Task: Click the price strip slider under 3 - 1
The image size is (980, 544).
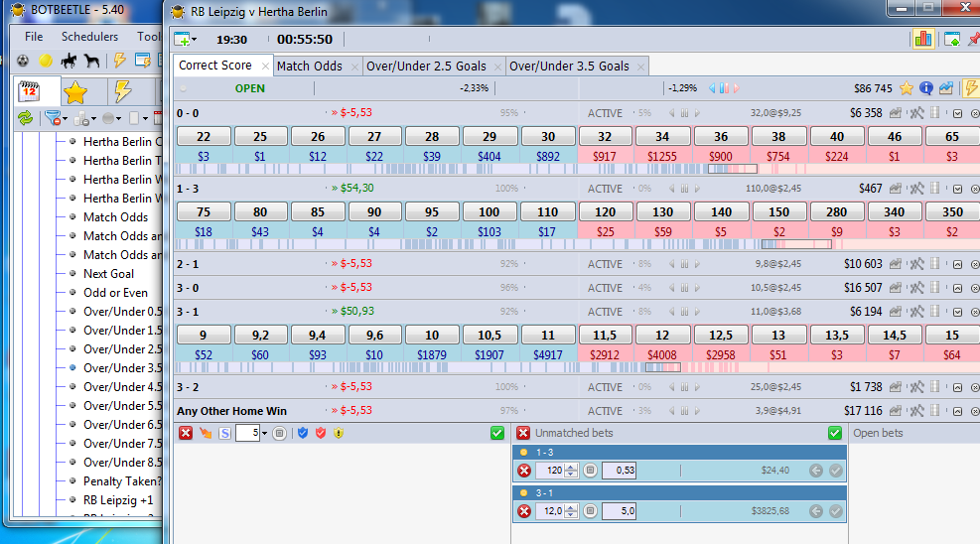Action: tap(663, 367)
